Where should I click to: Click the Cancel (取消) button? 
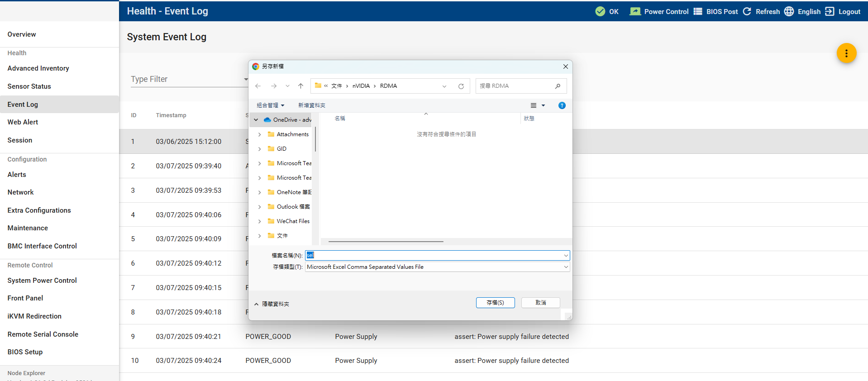tap(540, 303)
